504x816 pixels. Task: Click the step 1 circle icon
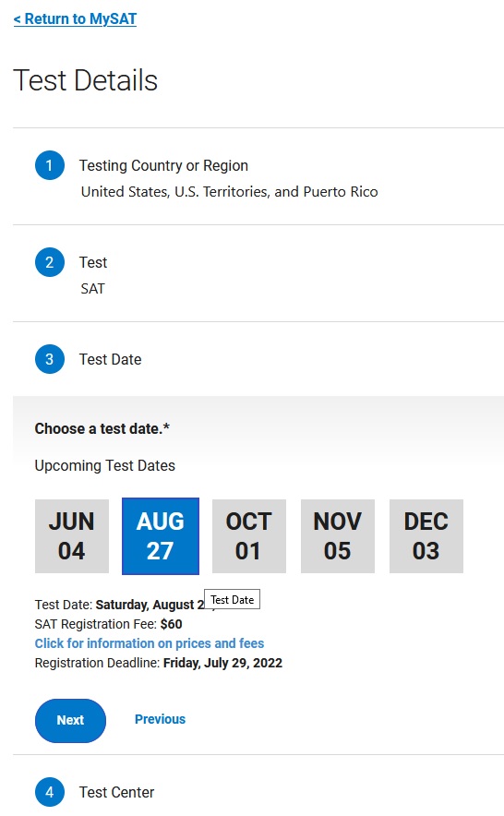[x=50, y=165]
